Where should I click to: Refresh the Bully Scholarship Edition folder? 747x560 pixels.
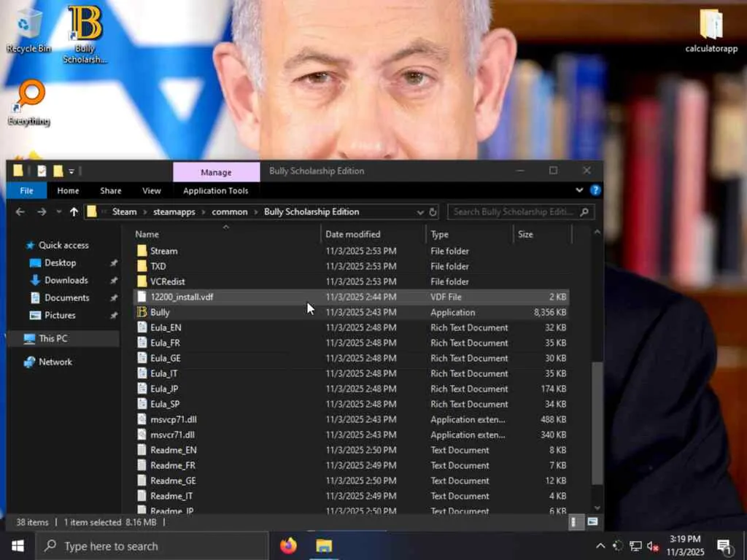point(433,212)
